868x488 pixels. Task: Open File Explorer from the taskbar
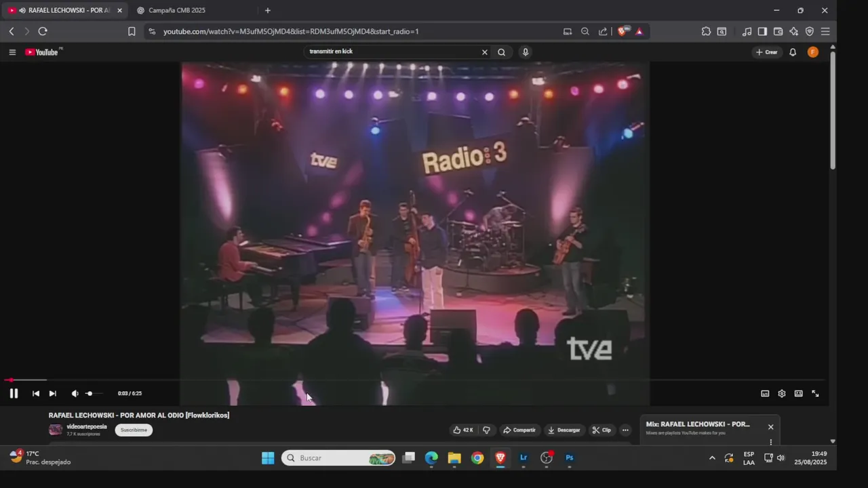[x=454, y=458]
